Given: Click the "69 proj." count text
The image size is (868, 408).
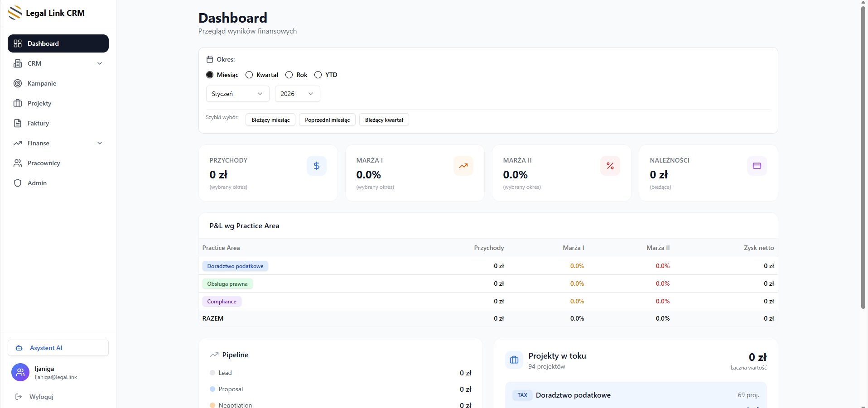Looking at the screenshot, I should tap(748, 395).
